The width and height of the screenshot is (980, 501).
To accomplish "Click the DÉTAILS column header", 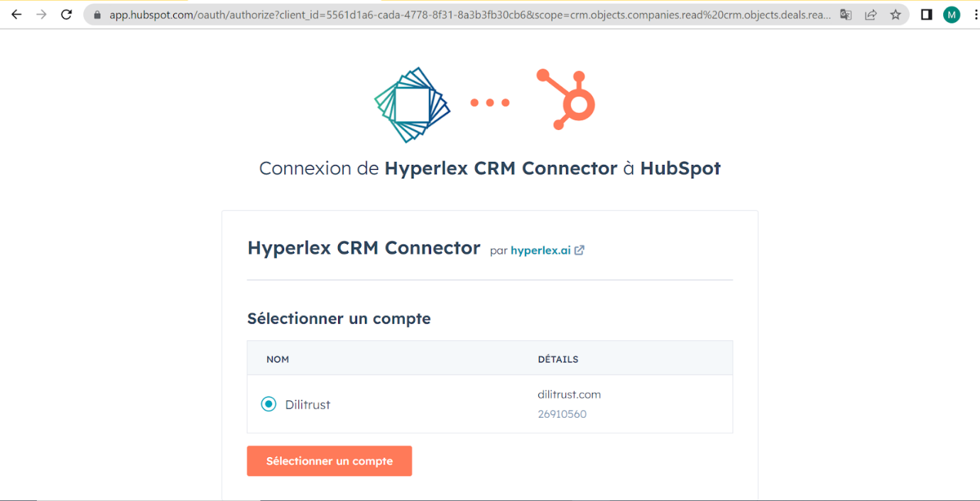I will (558, 360).
